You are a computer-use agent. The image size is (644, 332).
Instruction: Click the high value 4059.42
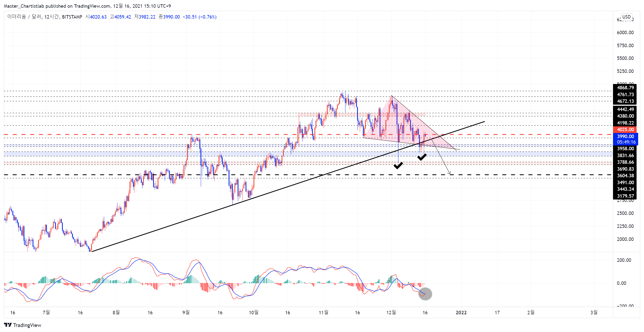pos(123,17)
